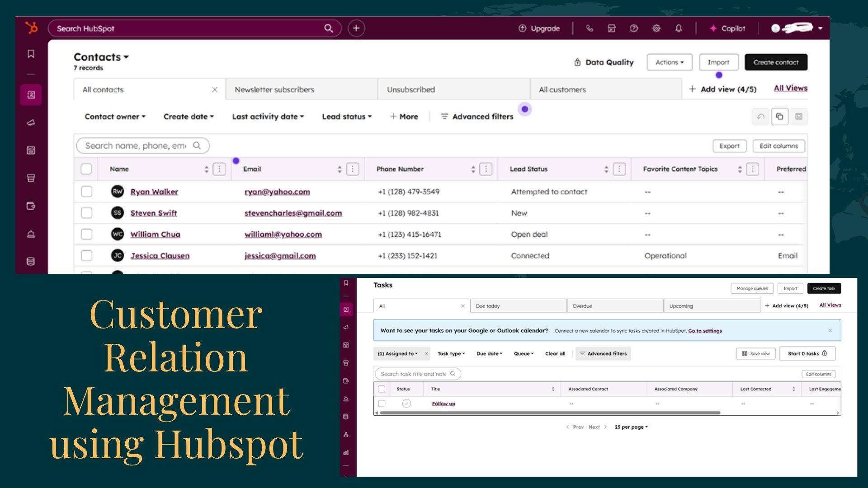Select the Jessica Clausen row checkbox
The image size is (868, 488).
(x=86, y=256)
